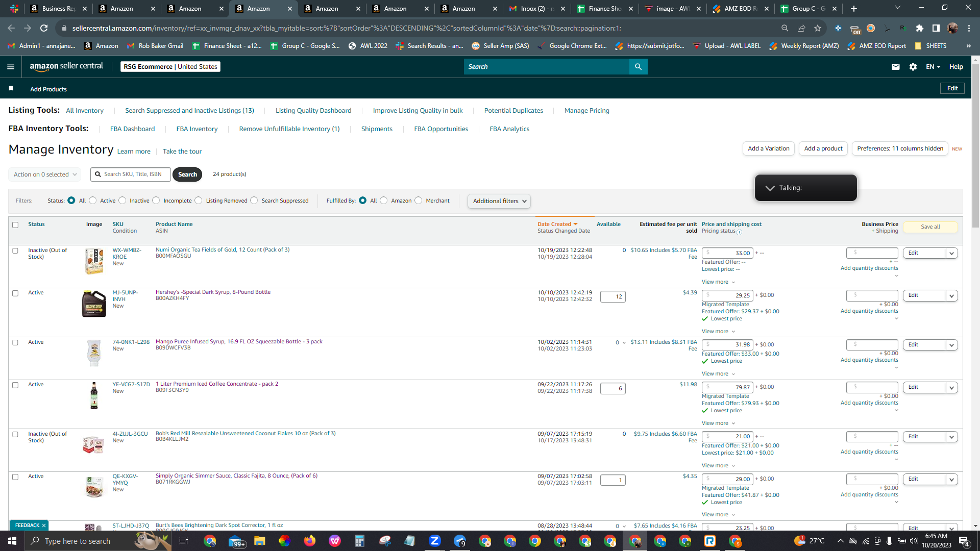Image resolution: width=980 pixels, height=551 pixels.
Task: Open the messages envelope icon
Action: 896,67
